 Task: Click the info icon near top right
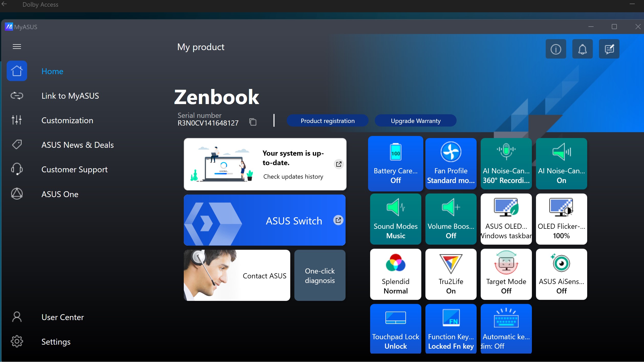[x=556, y=49]
